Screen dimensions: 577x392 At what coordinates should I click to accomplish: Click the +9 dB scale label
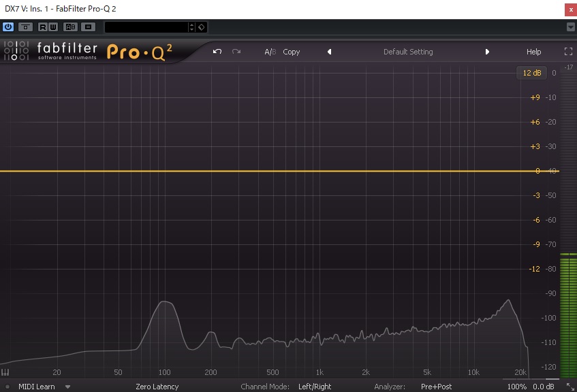tap(535, 97)
